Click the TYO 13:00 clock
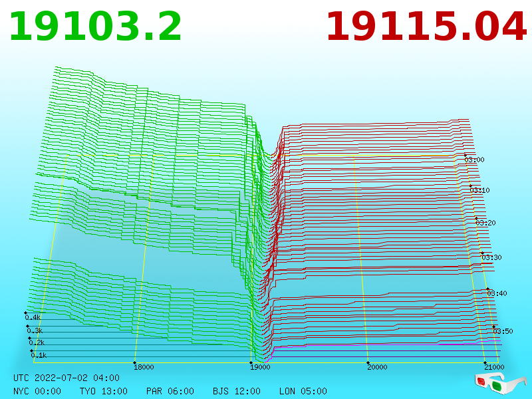This screenshot has width=532, height=399. coord(104,391)
